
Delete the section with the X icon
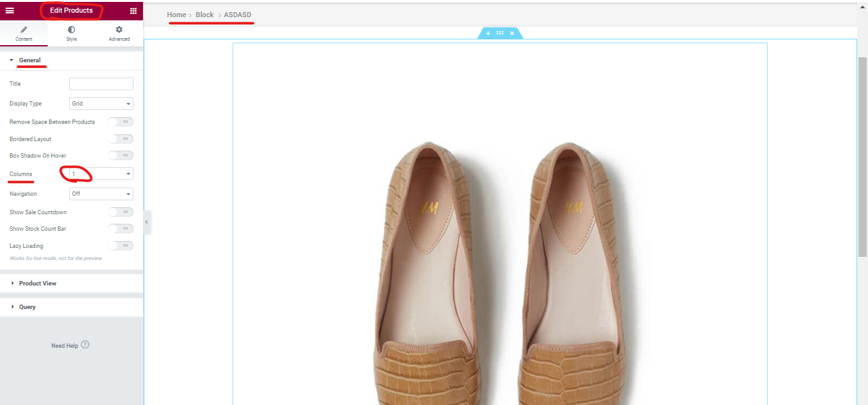pos(512,33)
